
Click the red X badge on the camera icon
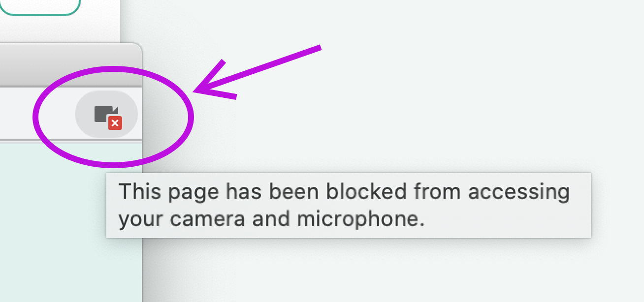click(115, 123)
